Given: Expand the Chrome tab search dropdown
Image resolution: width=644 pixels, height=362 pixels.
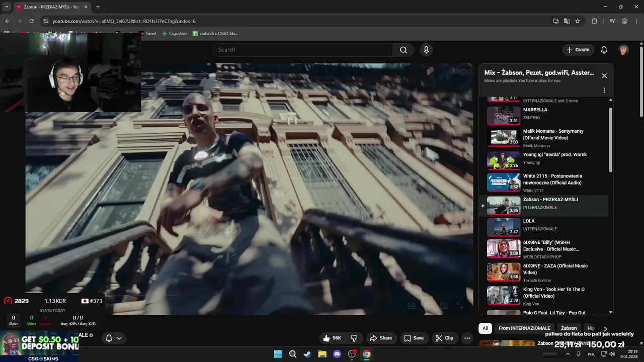Looking at the screenshot, I should 7,7.
